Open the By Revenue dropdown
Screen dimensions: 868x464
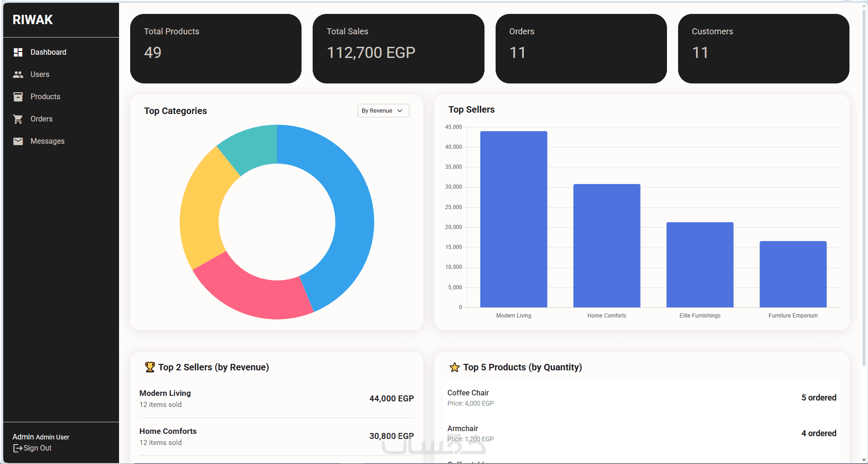point(383,111)
